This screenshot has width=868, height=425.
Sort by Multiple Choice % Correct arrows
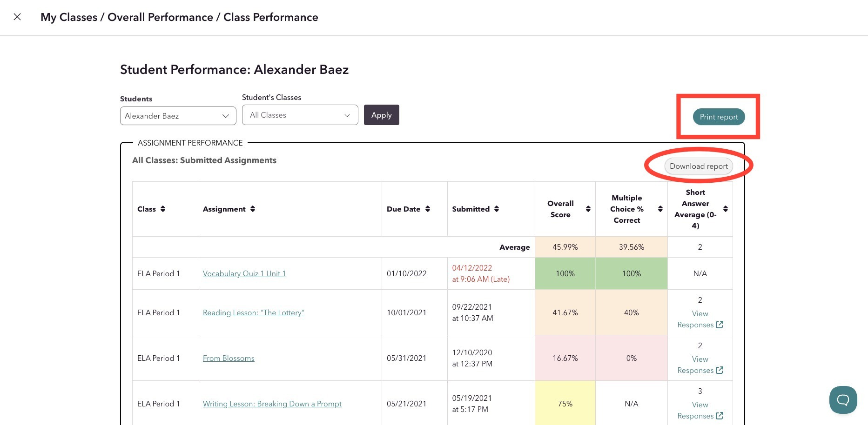pyautogui.click(x=660, y=209)
